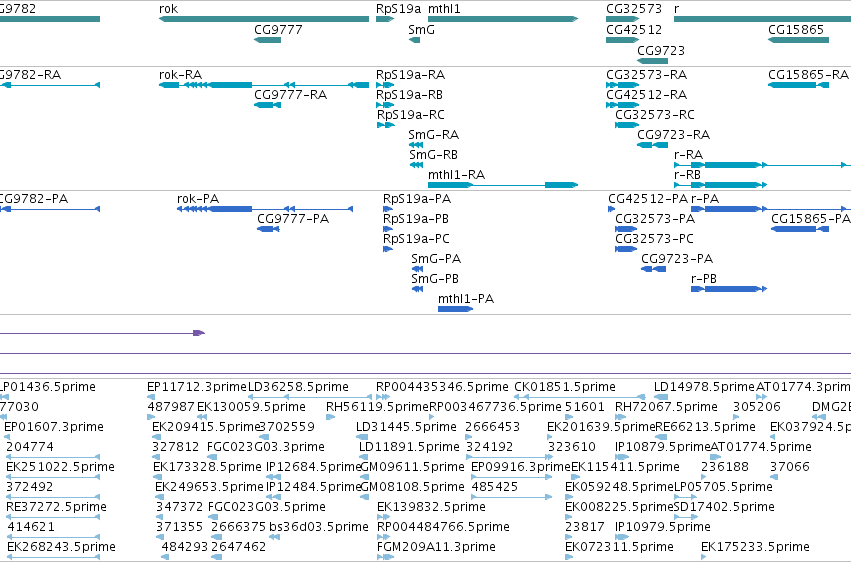Open the EK251022.5prime EST label
This screenshot has width=851, height=562.
click(60, 468)
